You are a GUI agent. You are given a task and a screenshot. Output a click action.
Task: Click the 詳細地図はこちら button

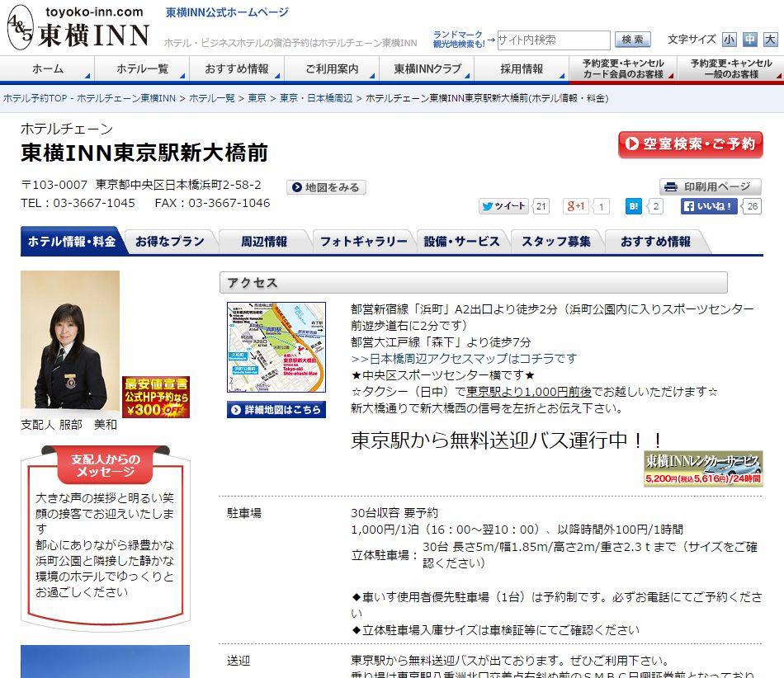click(x=276, y=409)
